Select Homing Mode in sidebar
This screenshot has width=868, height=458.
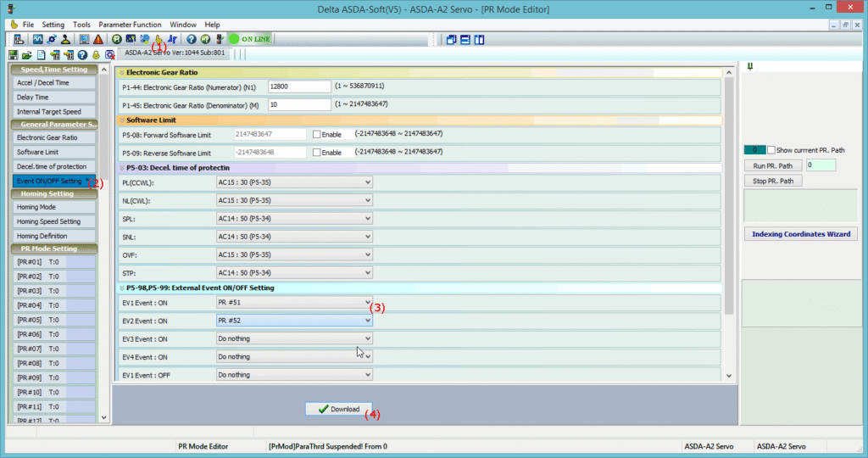(53, 207)
